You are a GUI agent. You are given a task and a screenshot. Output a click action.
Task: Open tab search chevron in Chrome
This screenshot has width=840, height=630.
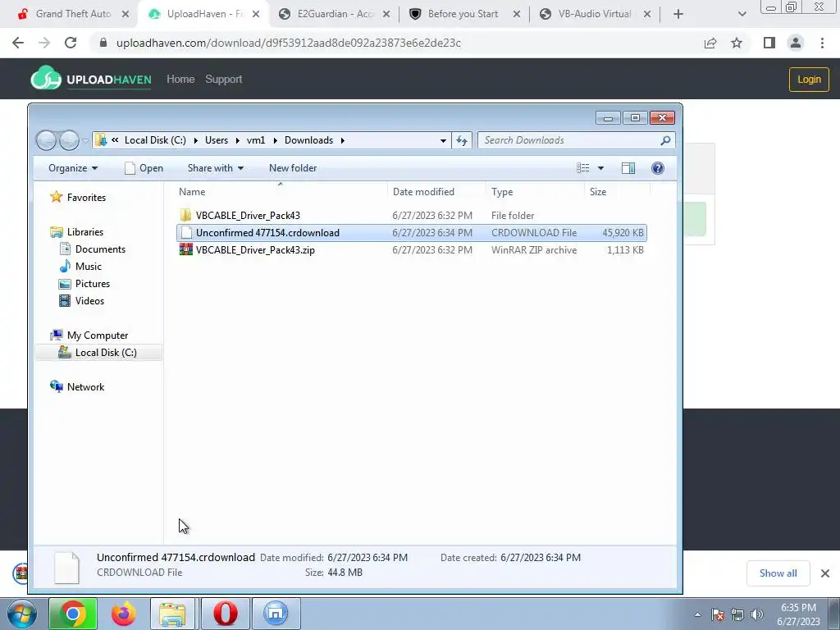742,14
